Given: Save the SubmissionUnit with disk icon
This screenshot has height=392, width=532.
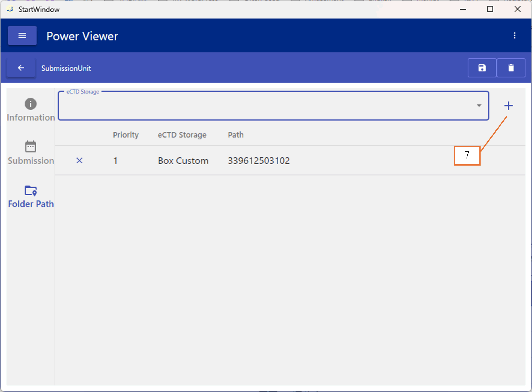Looking at the screenshot, I should [x=482, y=68].
